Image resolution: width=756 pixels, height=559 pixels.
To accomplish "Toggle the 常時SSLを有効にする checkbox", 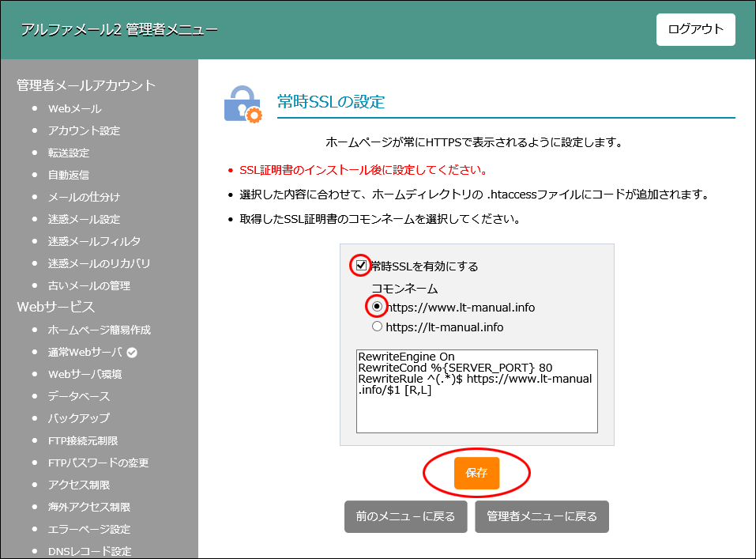I will pyautogui.click(x=361, y=266).
